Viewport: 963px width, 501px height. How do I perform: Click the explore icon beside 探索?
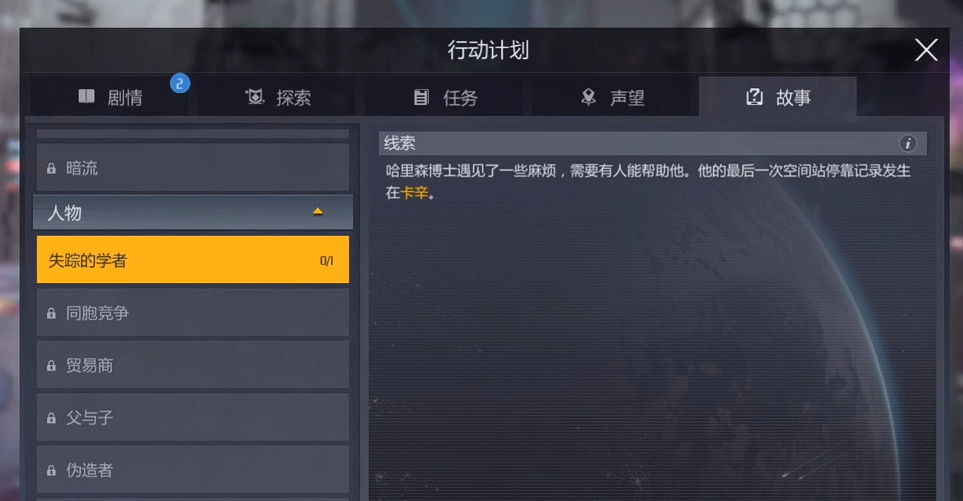click(x=255, y=96)
